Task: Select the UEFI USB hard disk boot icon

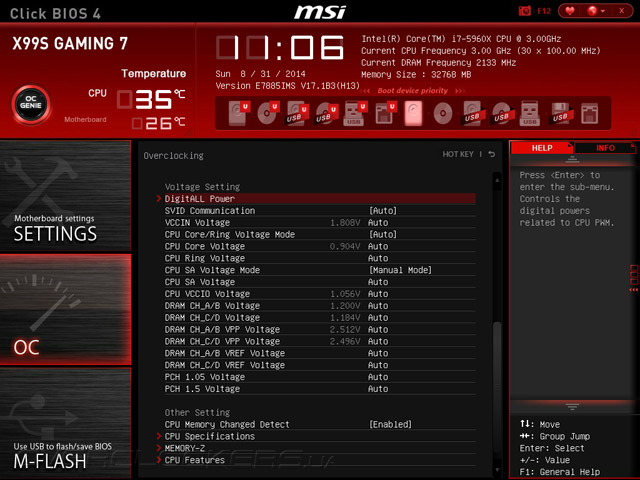Action: (296, 113)
